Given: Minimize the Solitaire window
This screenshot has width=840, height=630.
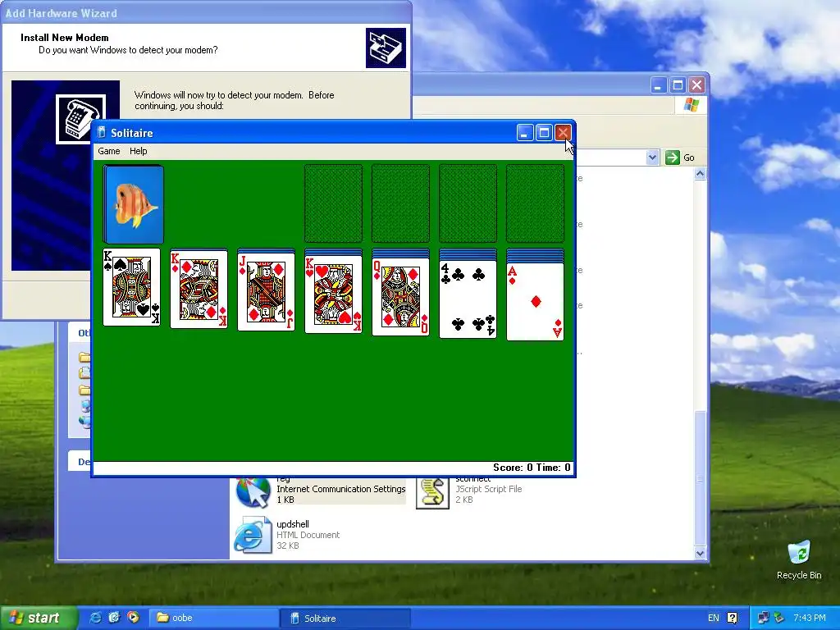Looking at the screenshot, I should 525,133.
